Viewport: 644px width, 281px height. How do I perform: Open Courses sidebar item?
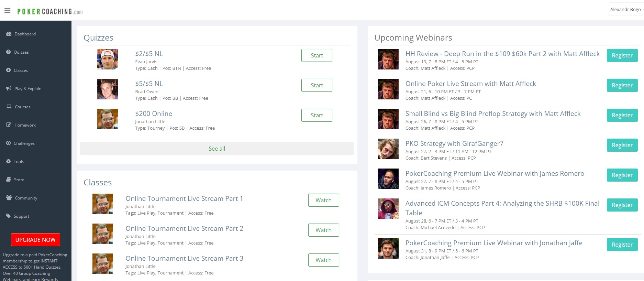(x=23, y=107)
